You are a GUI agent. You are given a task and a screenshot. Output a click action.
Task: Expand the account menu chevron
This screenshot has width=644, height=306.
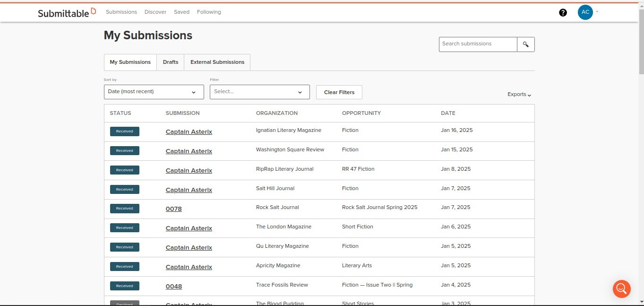[597, 11]
